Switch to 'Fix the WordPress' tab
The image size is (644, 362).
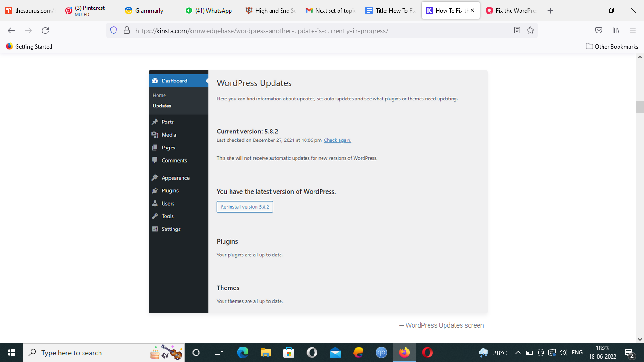511,10
